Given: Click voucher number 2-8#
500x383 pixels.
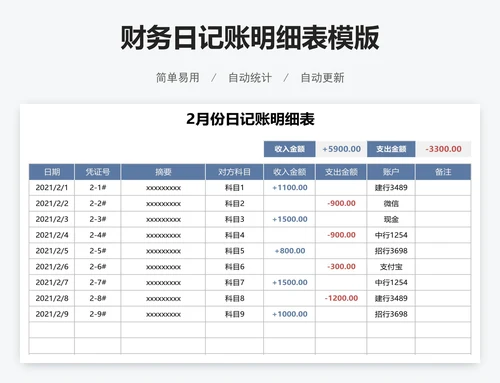Looking at the screenshot, I should click(98, 298).
